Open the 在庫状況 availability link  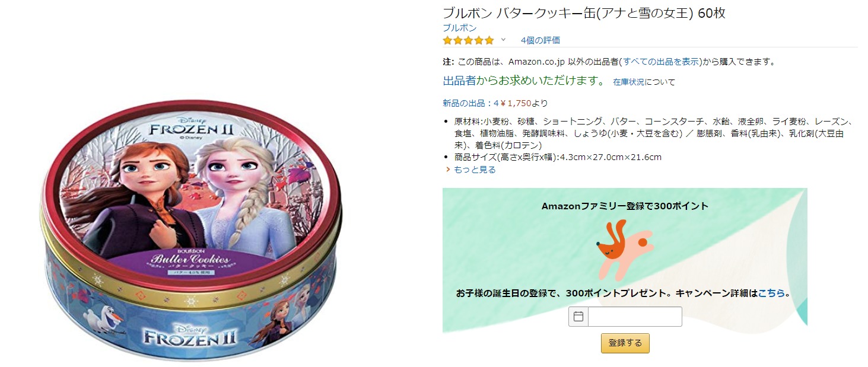(x=629, y=82)
